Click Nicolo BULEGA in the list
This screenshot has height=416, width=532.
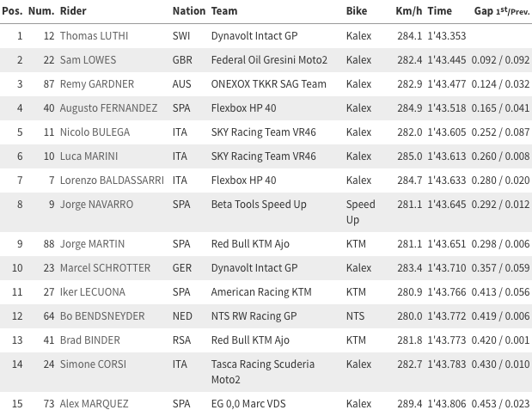(95, 132)
